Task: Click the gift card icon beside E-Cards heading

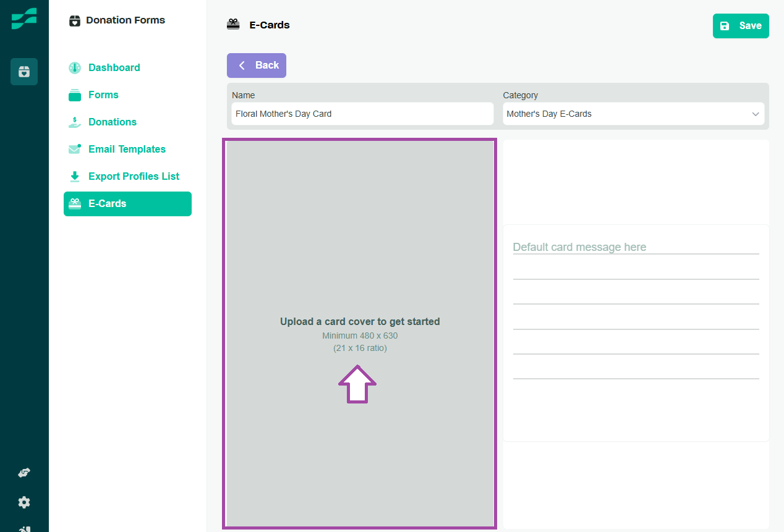Action: (233, 25)
